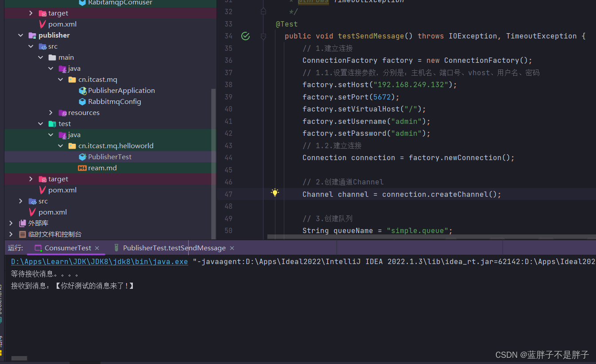Expand the scratches and consoles node

click(11, 234)
